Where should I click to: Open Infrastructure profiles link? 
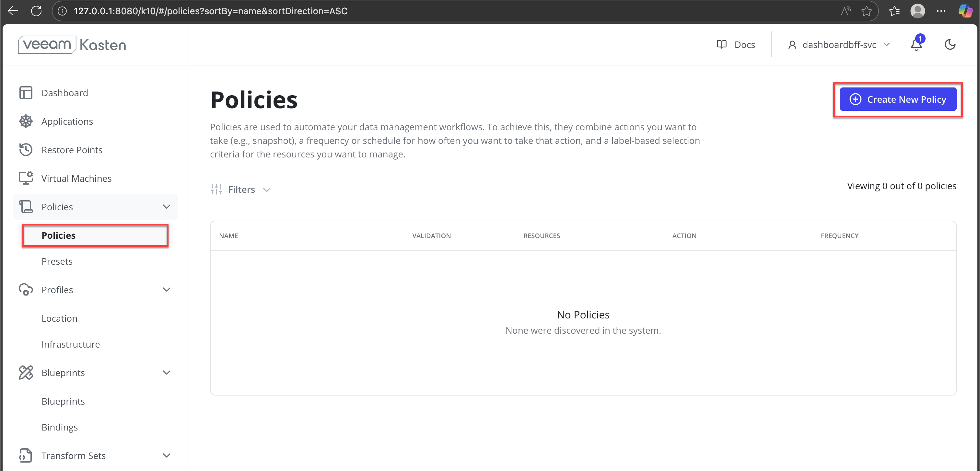pyautogui.click(x=71, y=344)
